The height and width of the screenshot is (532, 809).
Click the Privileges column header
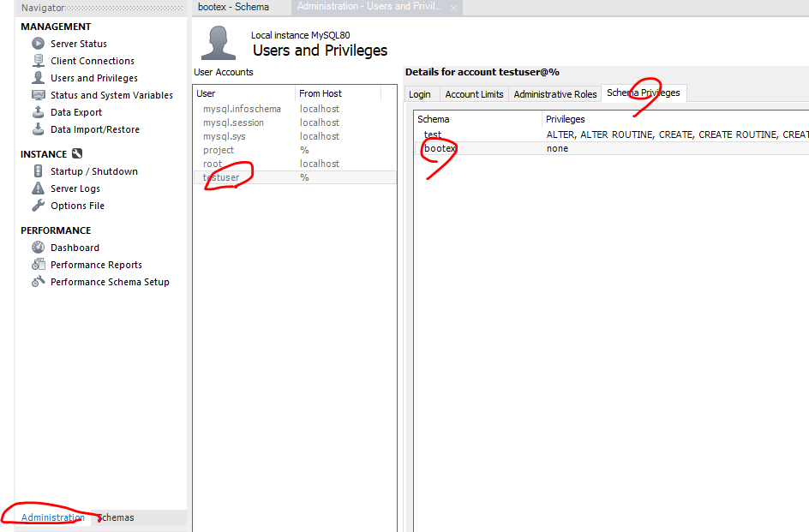(x=676, y=119)
